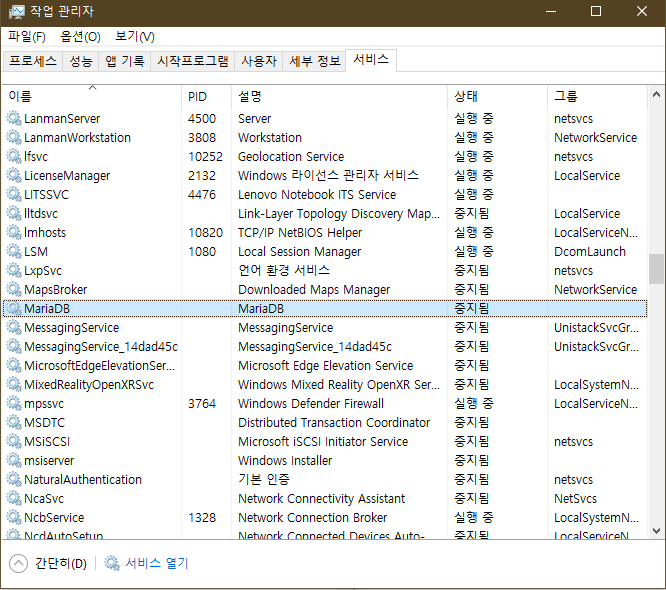Click the service icon for msiserver
Image resolution: width=666 pixels, height=590 pixels.
[14, 460]
